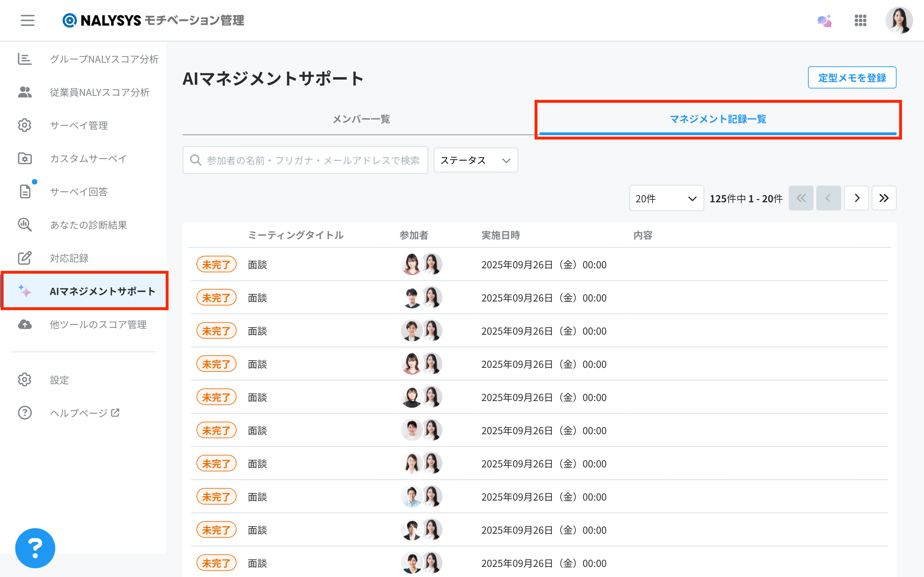Open あなたの診断結果 in the sidebar
The image size is (924, 577).
click(88, 225)
